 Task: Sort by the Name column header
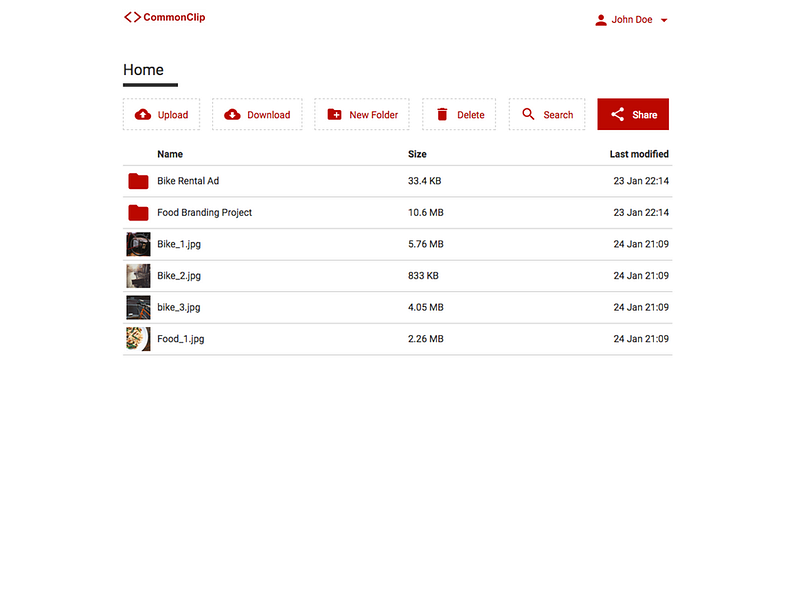coord(170,154)
